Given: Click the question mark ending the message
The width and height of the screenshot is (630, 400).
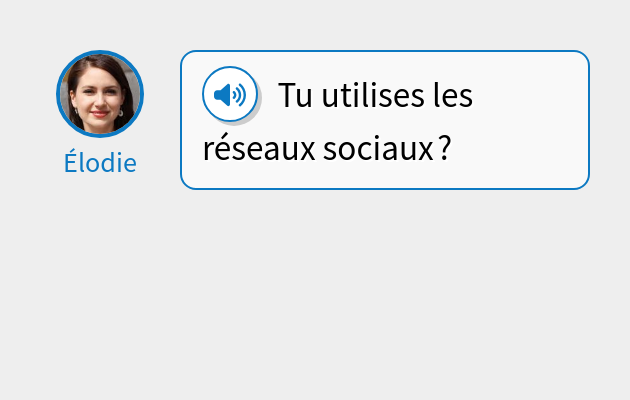Looking at the screenshot, I should click(x=445, y=149).
